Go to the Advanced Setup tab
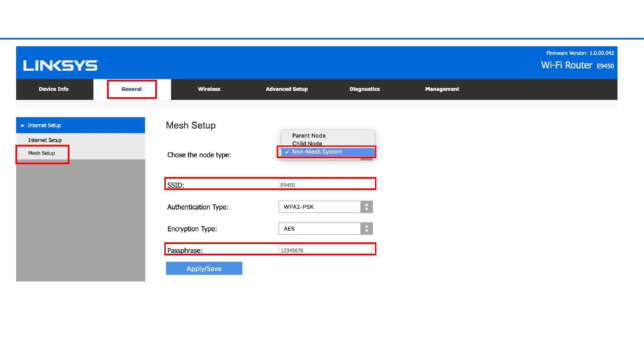The height and width of the screenshot is (362, 644). tap(287, 89)
